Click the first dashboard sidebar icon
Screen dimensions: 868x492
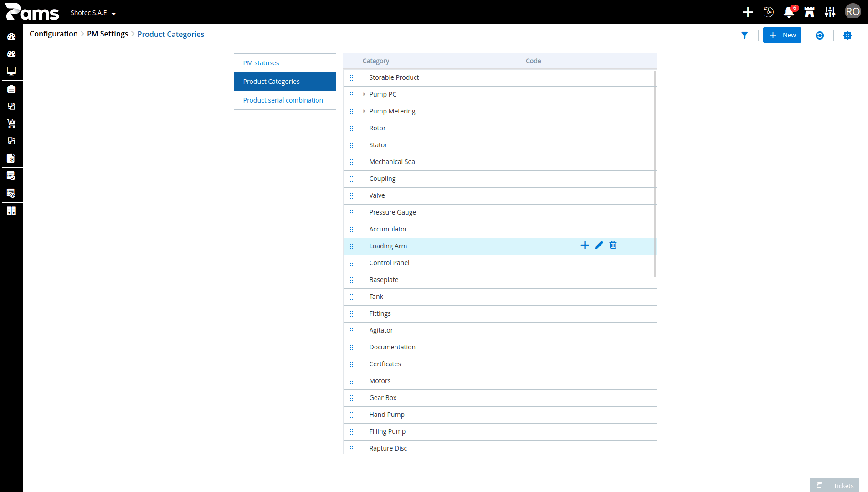click(x=11, y=36)
